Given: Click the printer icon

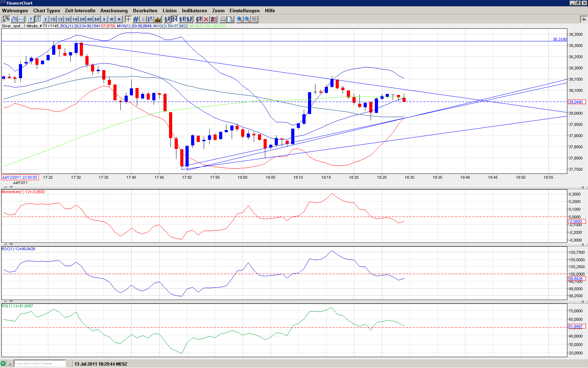Looking at the screenshot, I should point(223,19).
